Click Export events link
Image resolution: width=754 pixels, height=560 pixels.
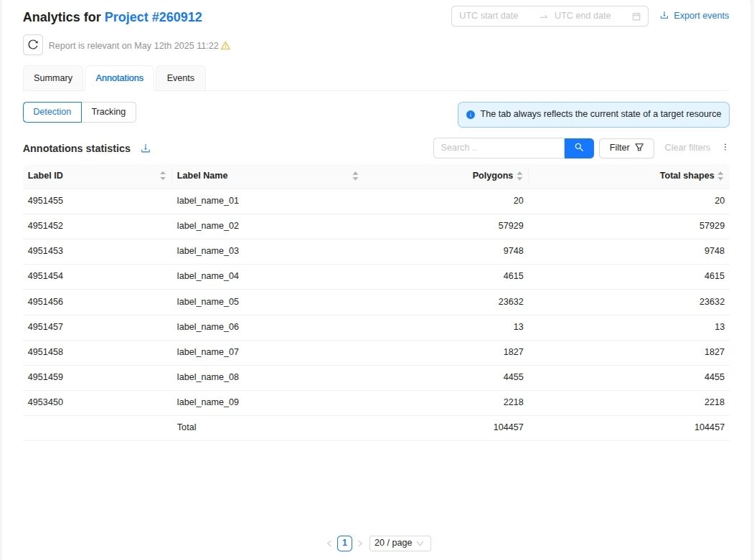click(x=694, y=16)
